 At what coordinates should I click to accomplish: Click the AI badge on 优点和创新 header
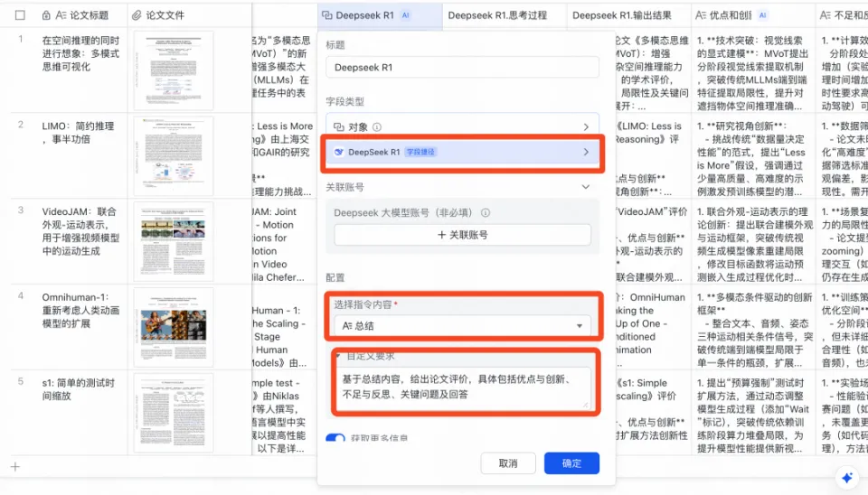coord(763,15)
